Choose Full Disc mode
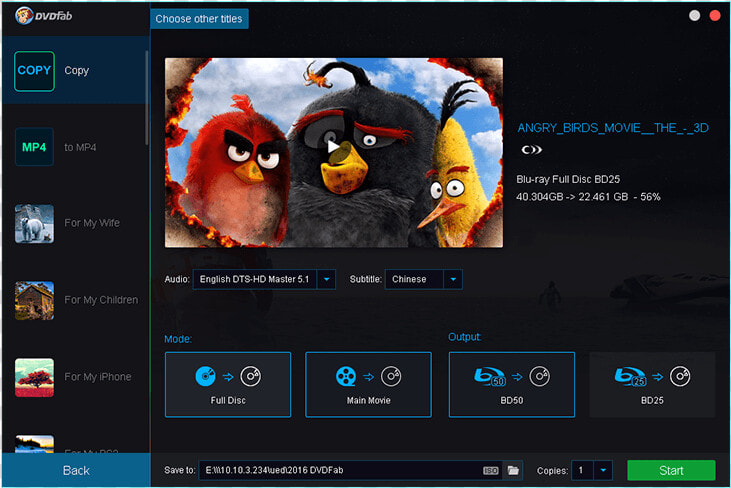 (x=228, y=385)
